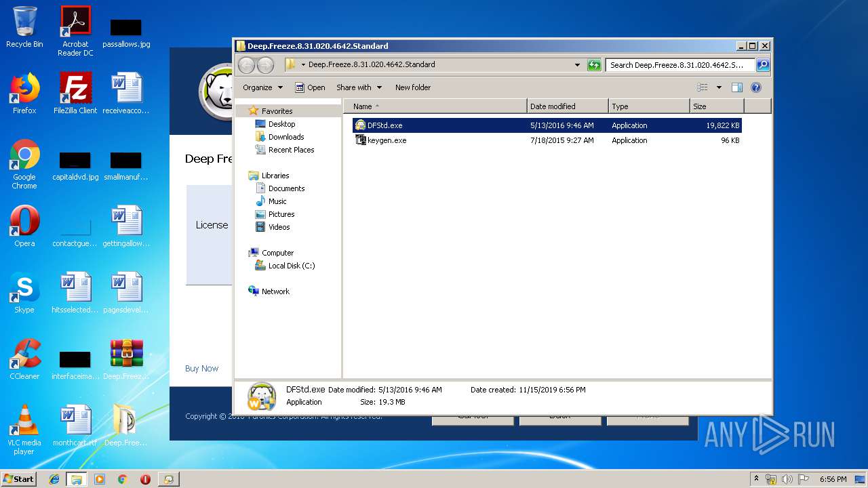Image resolution: width=868 pixels, height=488 pixels.
Task: Select Favorites in navigation pane
Action: (277, 111)
